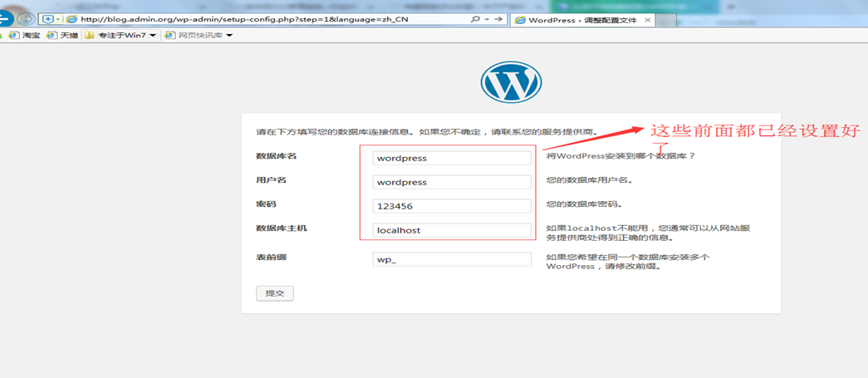Click the 数据库名 label
Viewport: 868px width, 378px height.
click(x=277, y=155)
